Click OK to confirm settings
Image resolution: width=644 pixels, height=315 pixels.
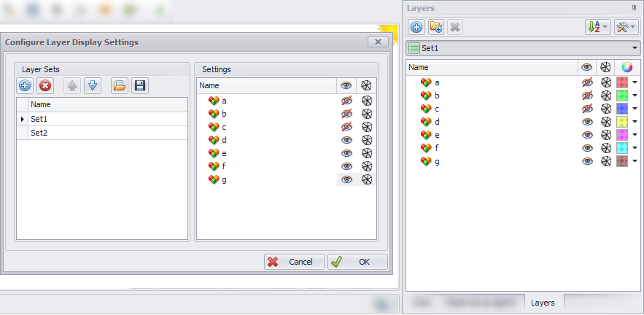[x=357, y=262]
